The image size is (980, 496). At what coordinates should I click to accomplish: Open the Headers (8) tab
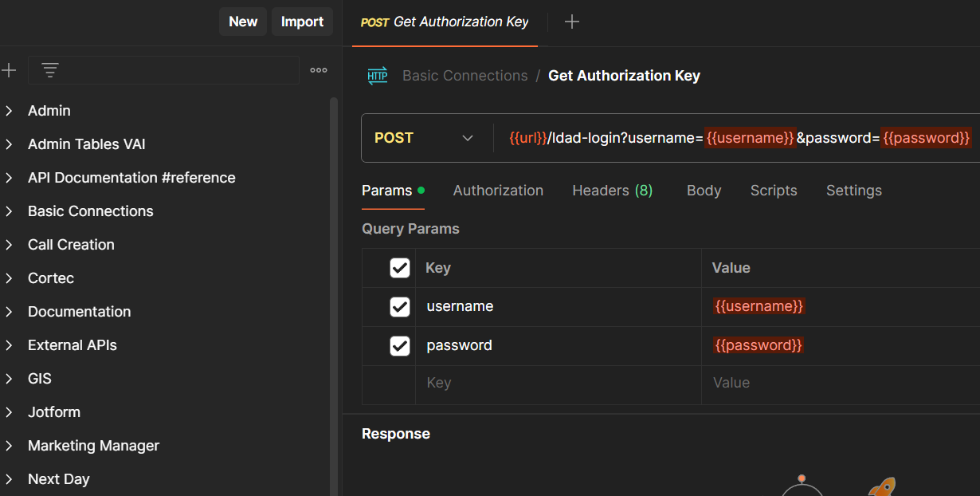[x=612, y=191]
